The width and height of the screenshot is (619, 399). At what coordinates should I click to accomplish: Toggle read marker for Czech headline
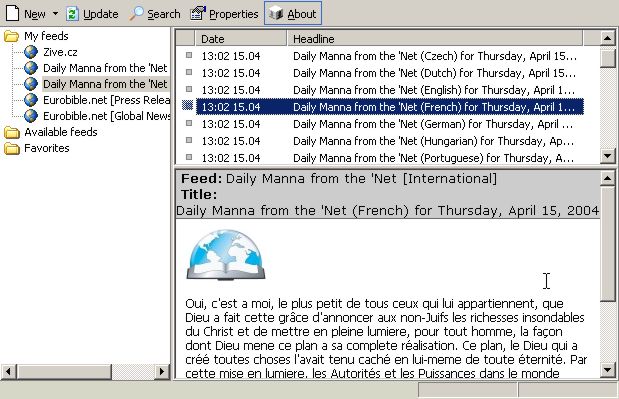point(189,55)
